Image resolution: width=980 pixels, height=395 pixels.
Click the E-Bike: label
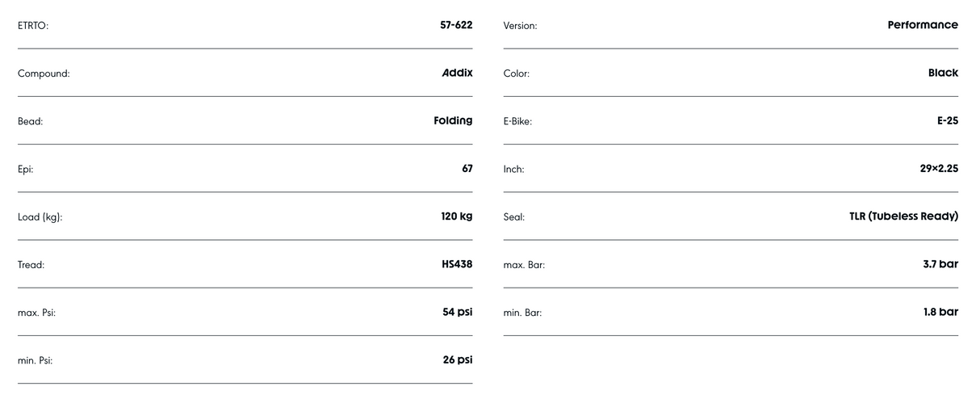pyautogui.click(x=517, y=121)
